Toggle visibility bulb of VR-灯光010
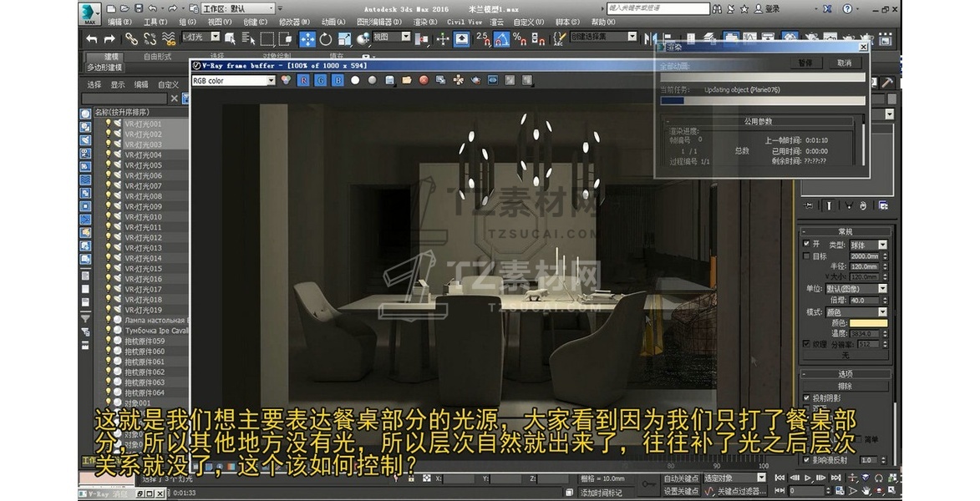The image size is (980, 501). pos(108,217)
